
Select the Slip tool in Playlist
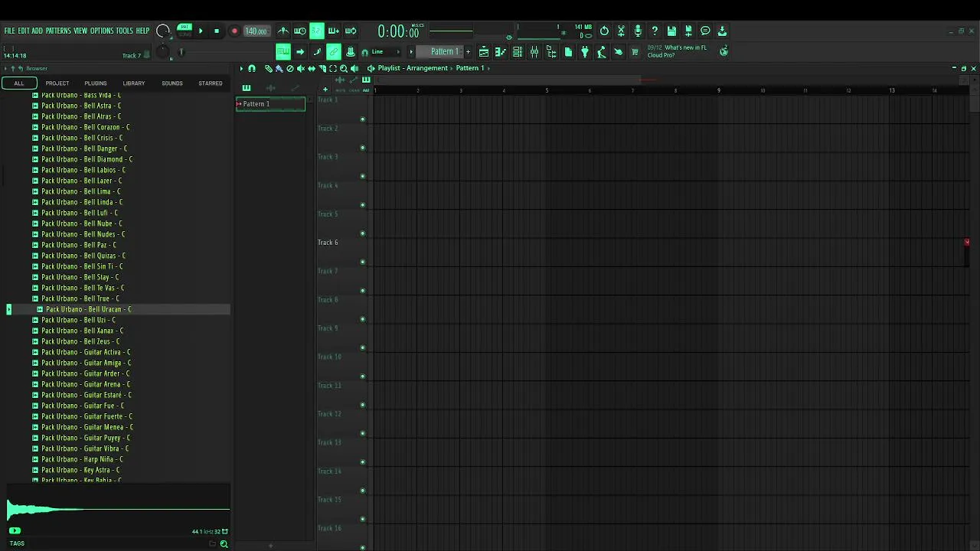pyautogui.click(x=311, y=68)
